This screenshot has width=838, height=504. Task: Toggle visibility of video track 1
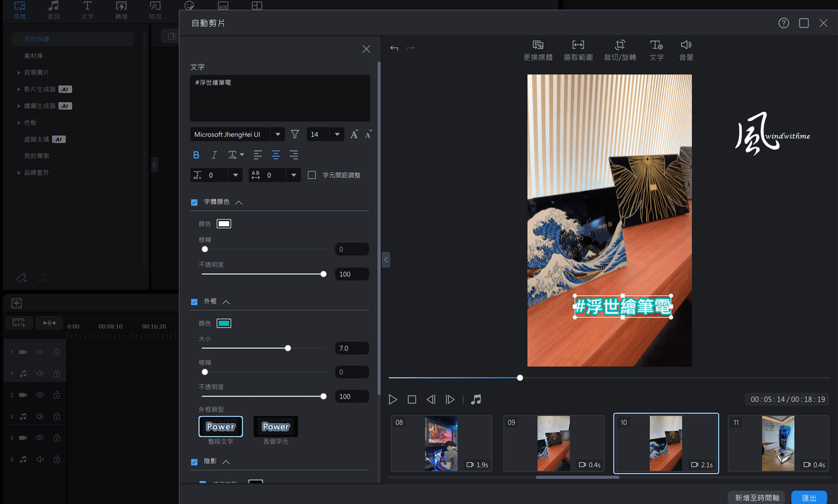point(40,352)
